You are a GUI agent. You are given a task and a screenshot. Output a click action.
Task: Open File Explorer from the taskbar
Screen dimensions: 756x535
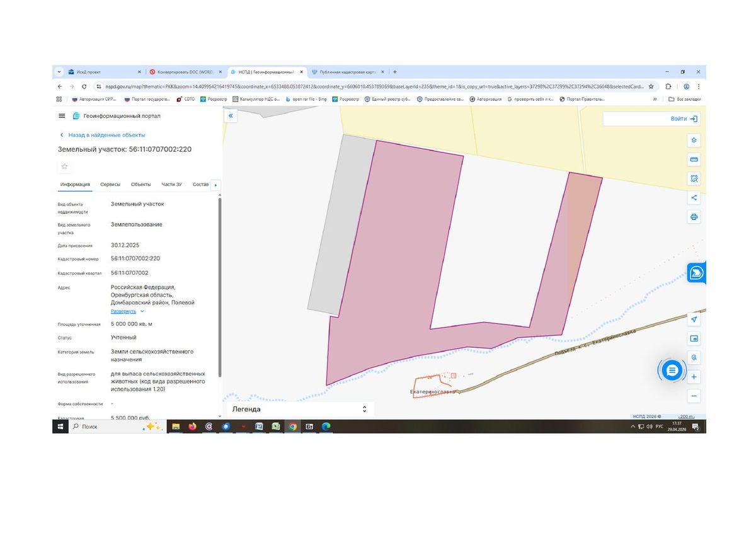(176, 427)
